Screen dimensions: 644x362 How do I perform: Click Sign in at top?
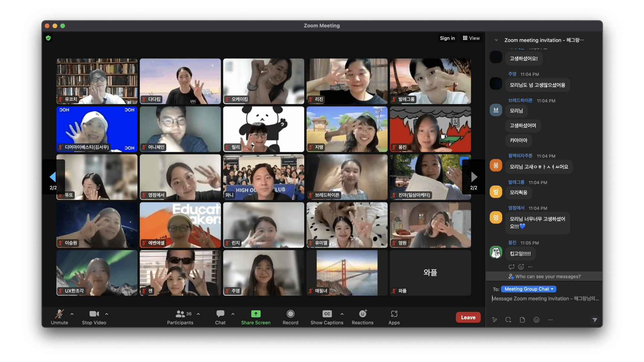click(x=447, y=38)
